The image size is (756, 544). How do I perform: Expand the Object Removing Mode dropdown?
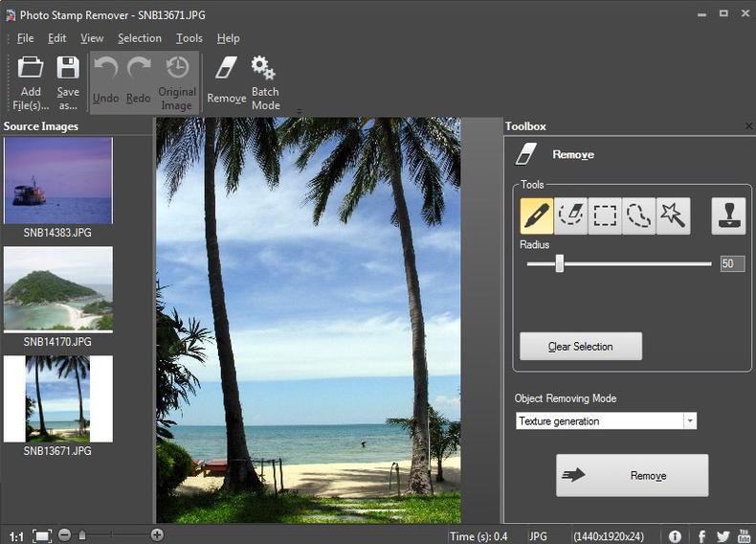click(x=689, y=421)
